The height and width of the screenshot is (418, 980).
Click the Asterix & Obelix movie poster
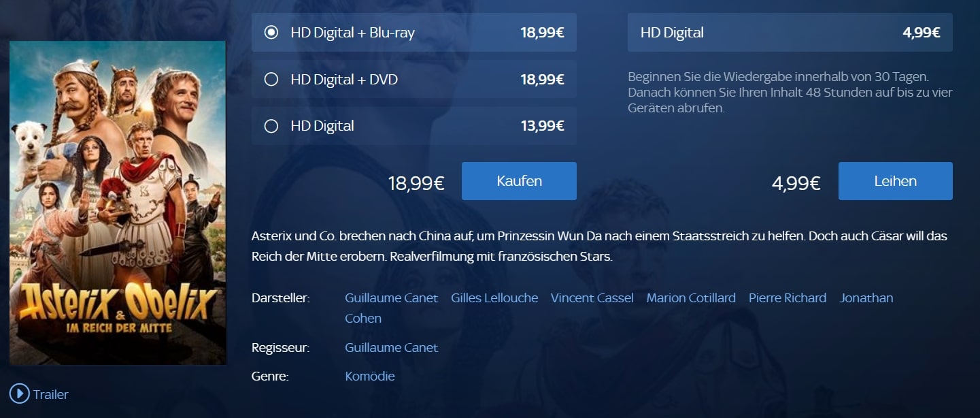click(x=118, y=203)
